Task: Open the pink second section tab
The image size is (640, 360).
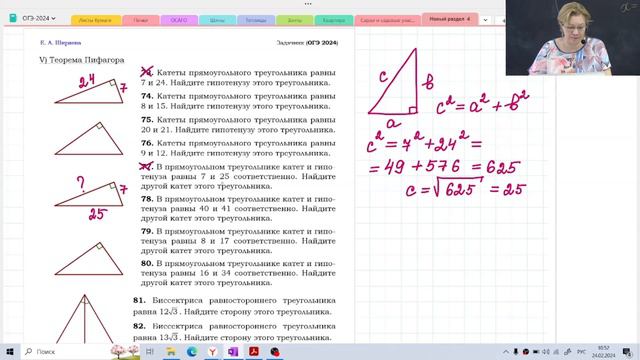Action: [x=141, y=20]
